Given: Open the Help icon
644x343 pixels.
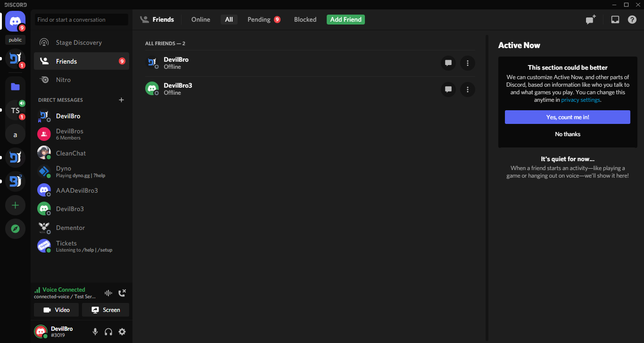Looking at the screenshot, I should pyautogui.click(x=632, y=19).
